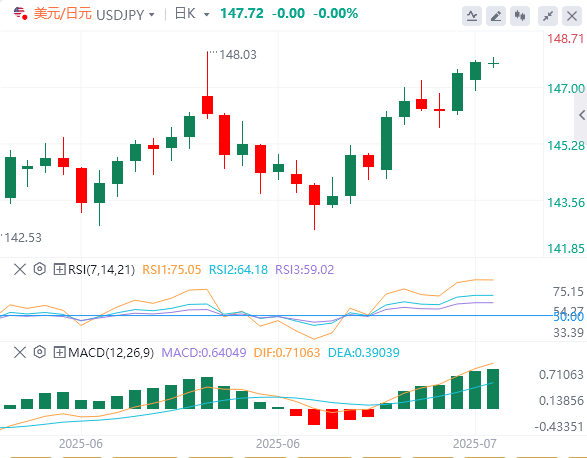Click the 美元/日元 symbol name
Screen dimensions: 587x458
(63, 14)
